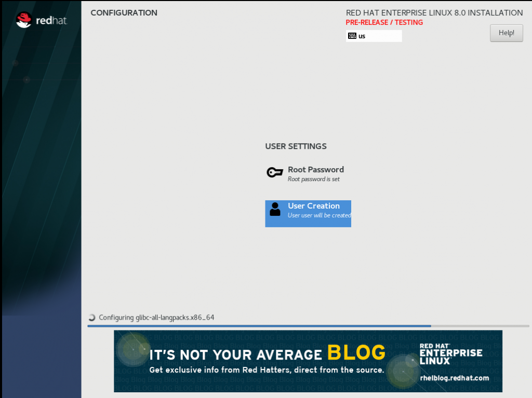This screenshot has width=532, height=398.
Task: Open the User Creation settings
Action: point(308,214)
